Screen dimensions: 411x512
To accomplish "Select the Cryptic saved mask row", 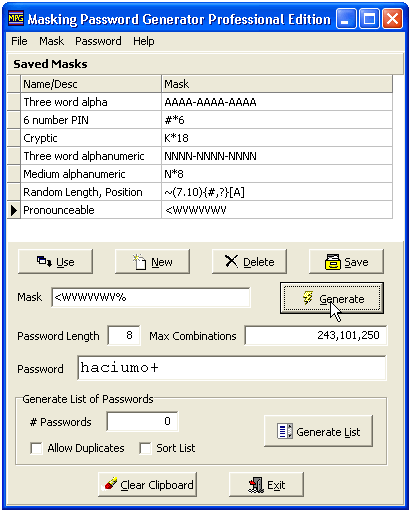I will pyautogui.click(x=200, y=138).
